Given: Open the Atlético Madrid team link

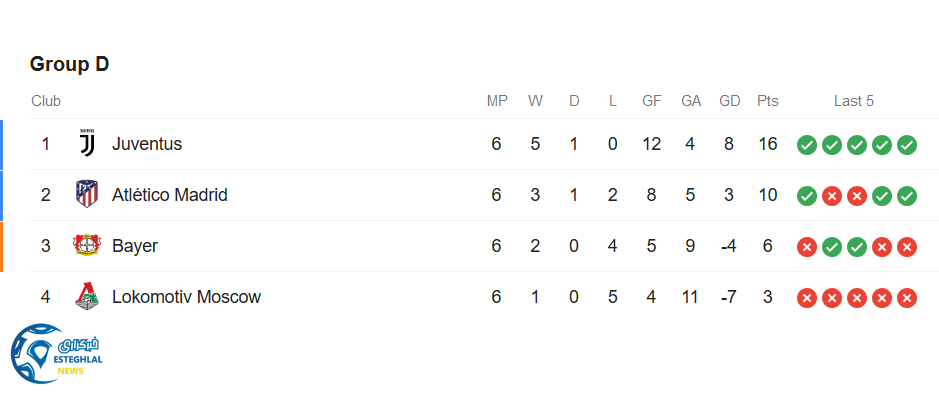Looking at the screenshot, I should point(170,195).
